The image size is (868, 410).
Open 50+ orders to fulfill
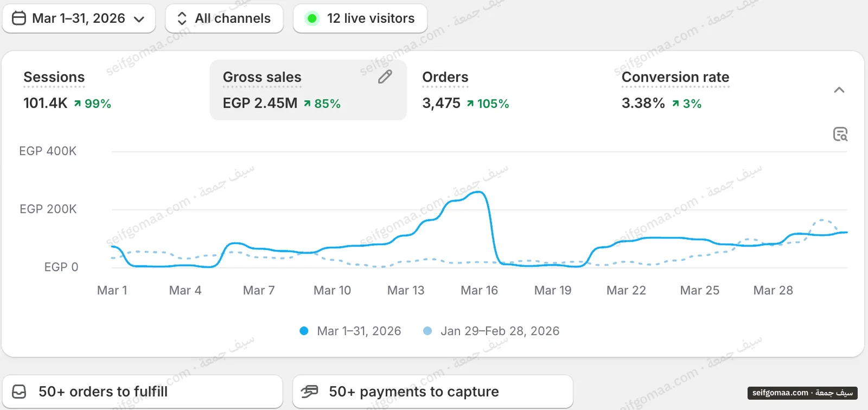143,392
